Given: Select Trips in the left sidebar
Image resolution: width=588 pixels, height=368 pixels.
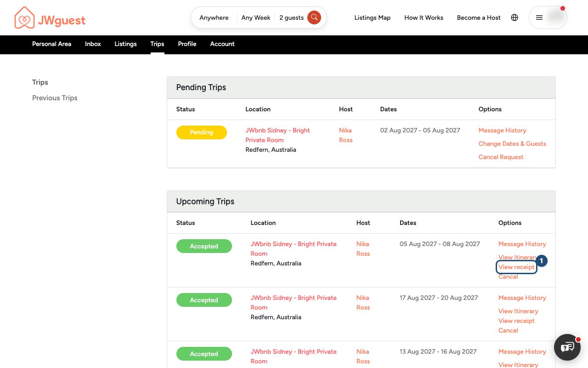Looking at the screenshot, I should 40,82.
